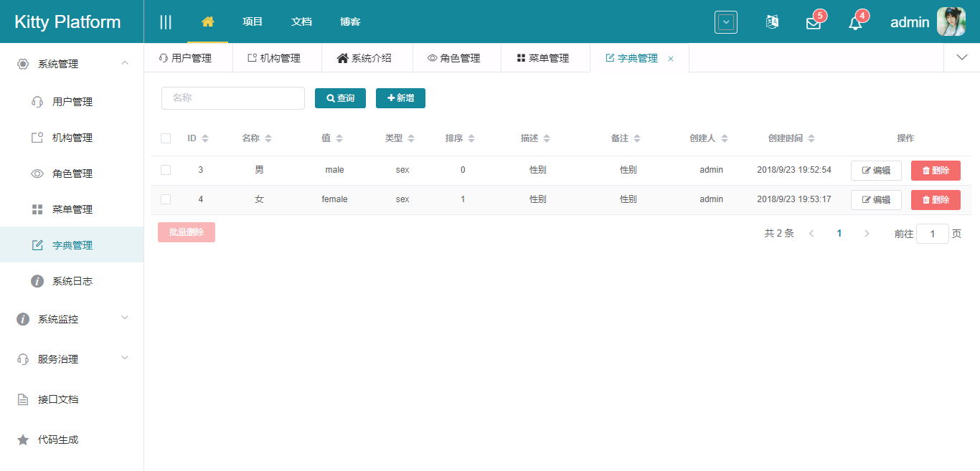Focus the go-to-page number input
The image size is (980, 471).
[933, 234]
